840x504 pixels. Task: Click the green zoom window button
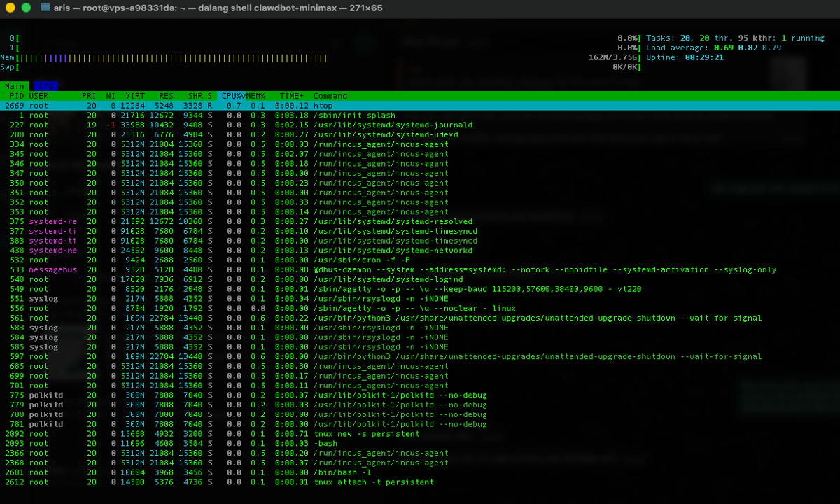click(26, 8)
